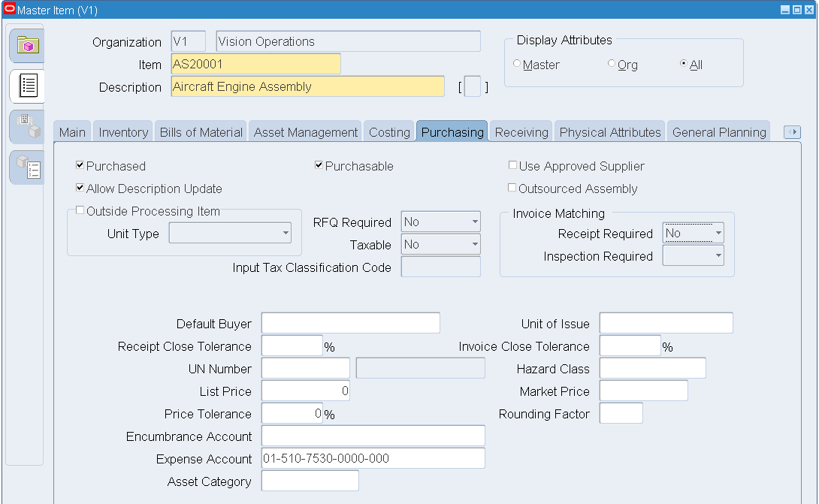Image resolution: width=819 pixels, height=504 pixels.
Task: Click the Invoice Close Tolerance field
Action: (x=630, y=346)
